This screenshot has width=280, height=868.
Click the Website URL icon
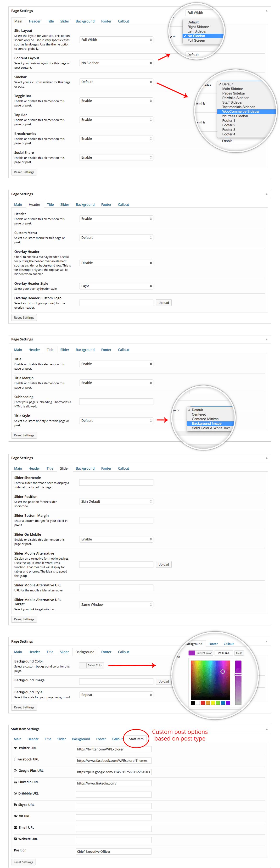pos(16,839)
